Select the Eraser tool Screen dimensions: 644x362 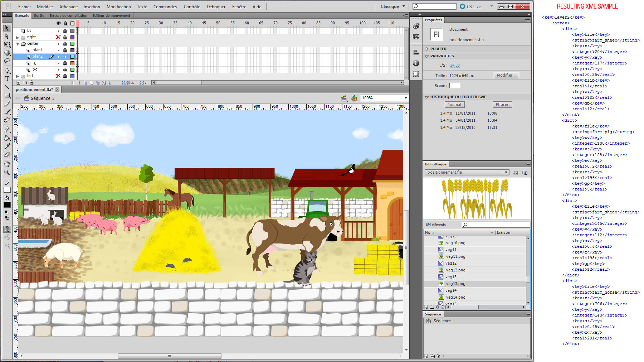(x=7, y=155)
